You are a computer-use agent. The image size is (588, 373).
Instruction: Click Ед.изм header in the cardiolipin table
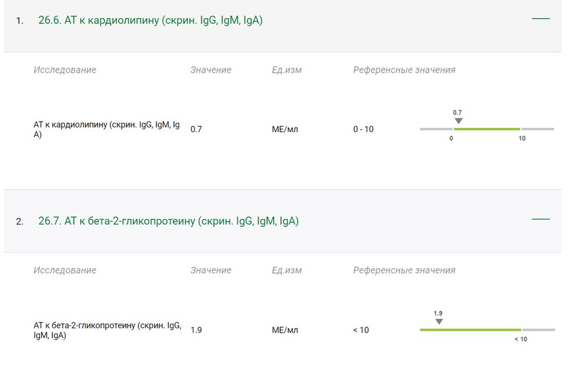click(x=286, y=70)
